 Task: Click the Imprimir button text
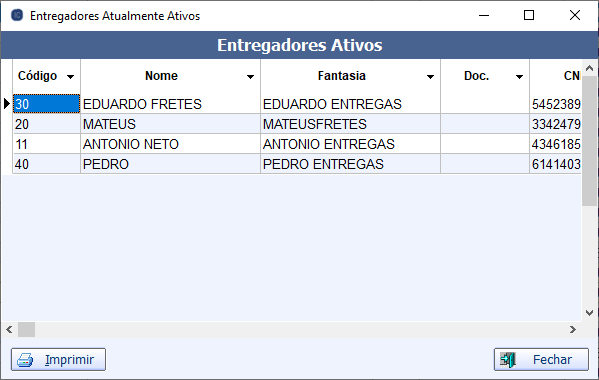[x=69, y=360]
